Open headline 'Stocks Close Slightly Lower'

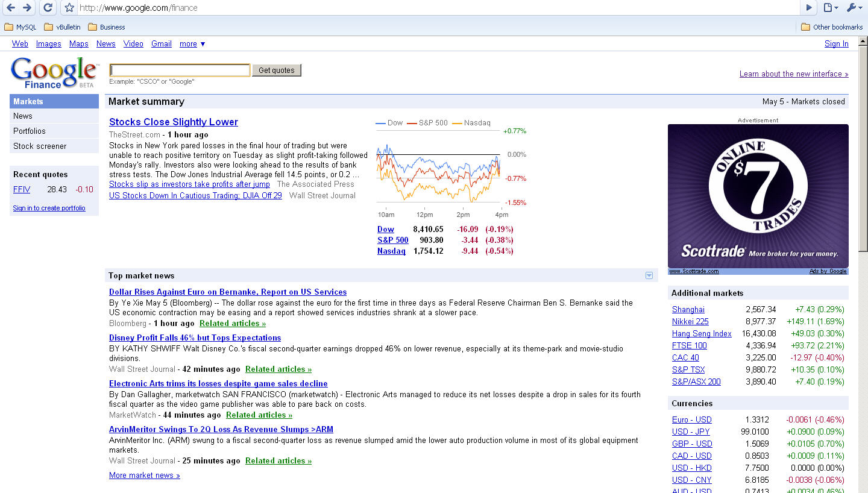point(174,122)
